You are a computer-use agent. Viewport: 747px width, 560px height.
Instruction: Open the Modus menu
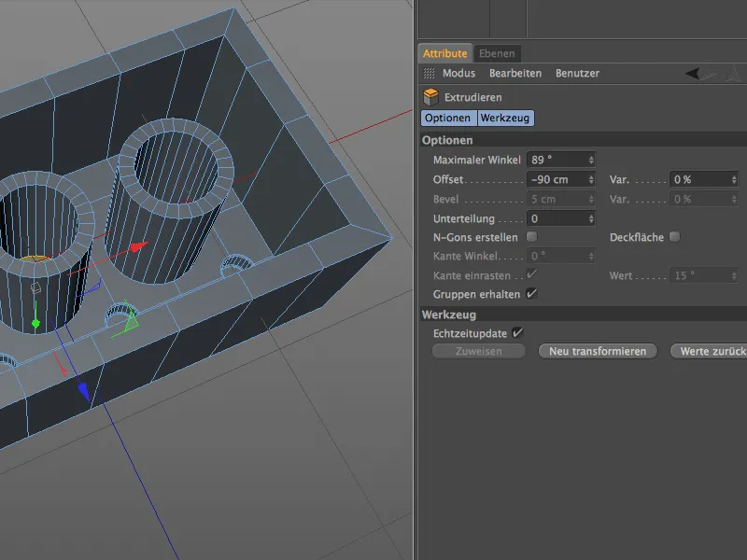click(x=461, y=72)
